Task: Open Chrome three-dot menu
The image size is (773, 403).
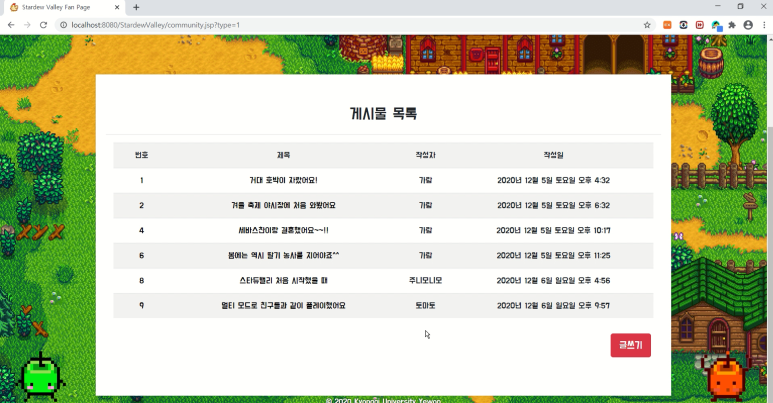Action: tap(764, 25)
